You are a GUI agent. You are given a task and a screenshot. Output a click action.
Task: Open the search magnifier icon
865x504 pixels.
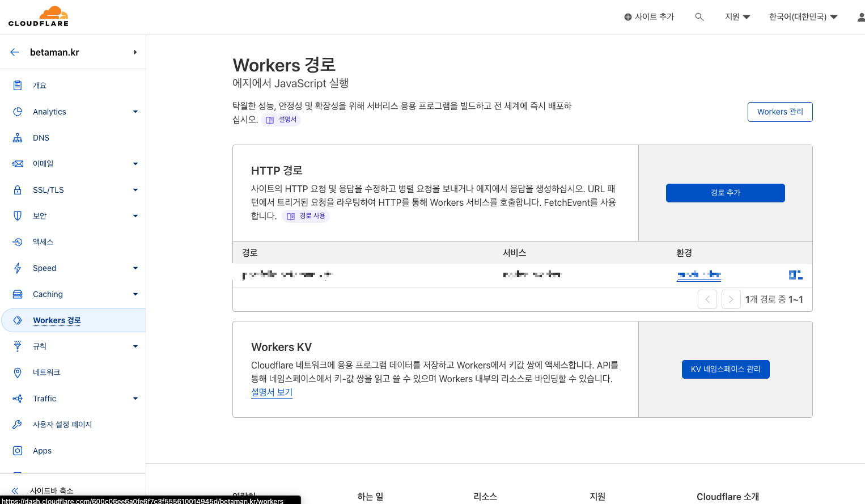click(x=699, y=17)
